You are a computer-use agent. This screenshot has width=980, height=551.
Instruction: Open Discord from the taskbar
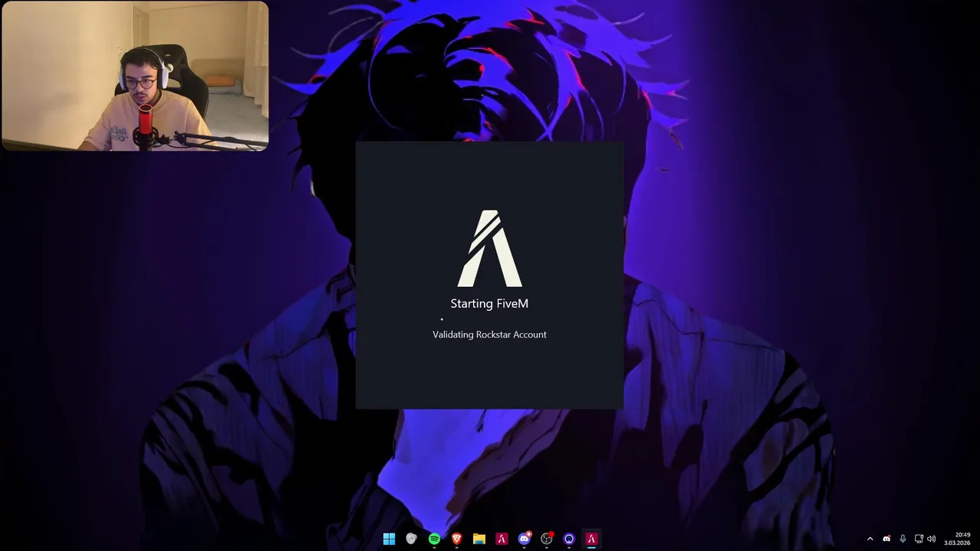click(x=524, y=539)
